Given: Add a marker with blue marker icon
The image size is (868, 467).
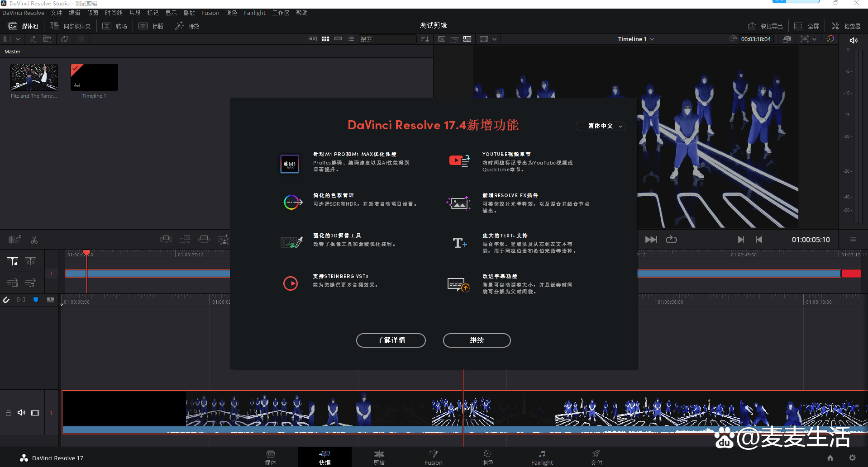Looking at the screenshot, I should pos(36,300).
